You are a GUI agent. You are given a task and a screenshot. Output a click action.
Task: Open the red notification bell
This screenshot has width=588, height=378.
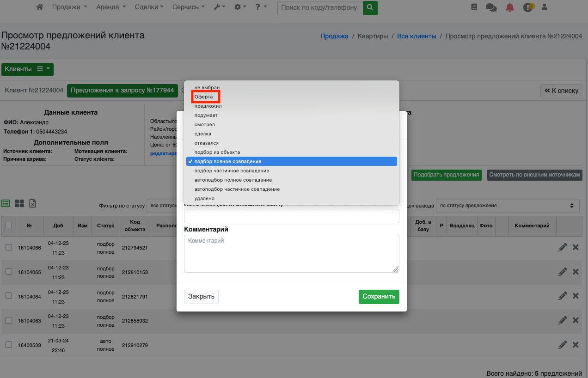(x=509, y=7)
